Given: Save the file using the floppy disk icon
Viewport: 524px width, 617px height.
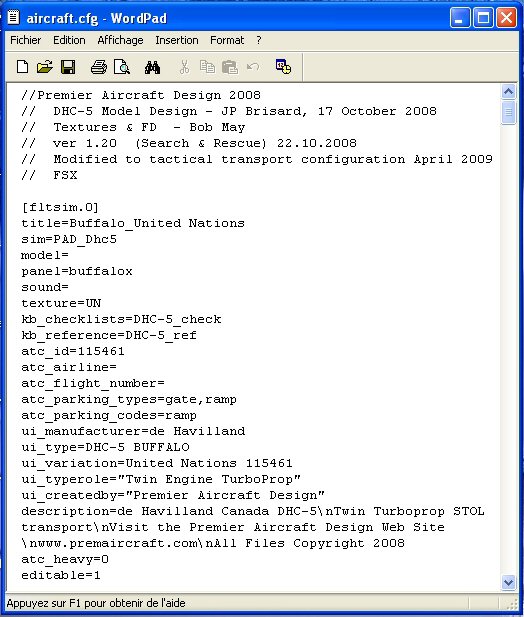Looking at the screenshot, I should [x=68, y=67].
